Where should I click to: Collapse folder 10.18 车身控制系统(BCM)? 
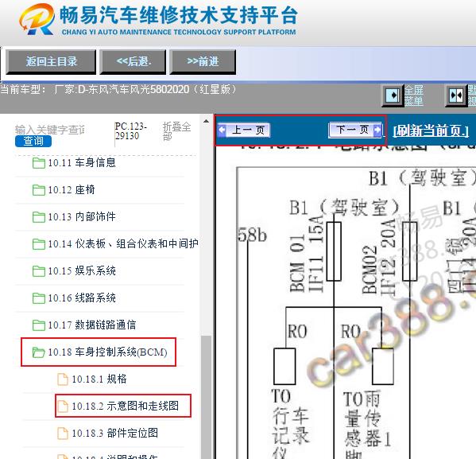(x=107, y=352)
